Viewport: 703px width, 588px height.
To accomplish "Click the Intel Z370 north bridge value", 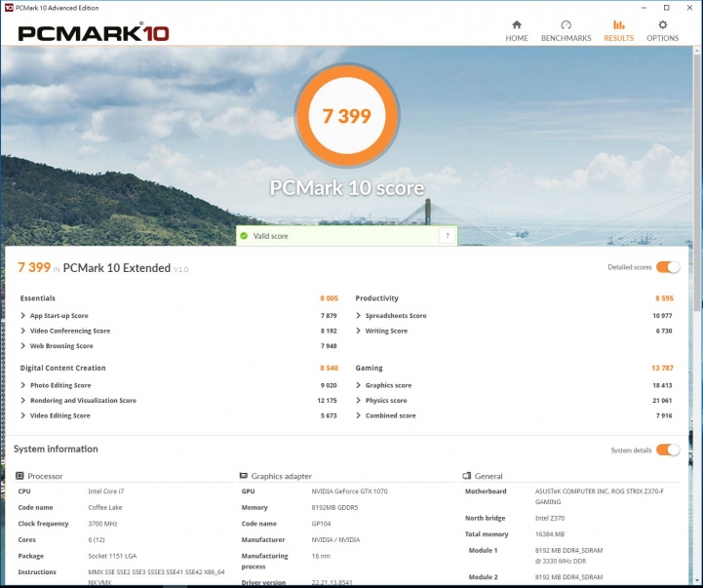I will (x=550, y=518).
